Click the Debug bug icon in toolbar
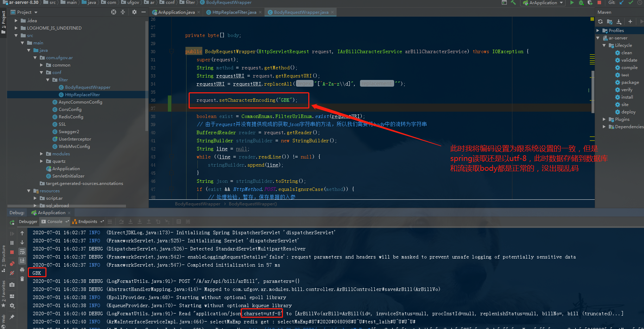Screen dimensions: 644x329 click(x=581, y=2)
